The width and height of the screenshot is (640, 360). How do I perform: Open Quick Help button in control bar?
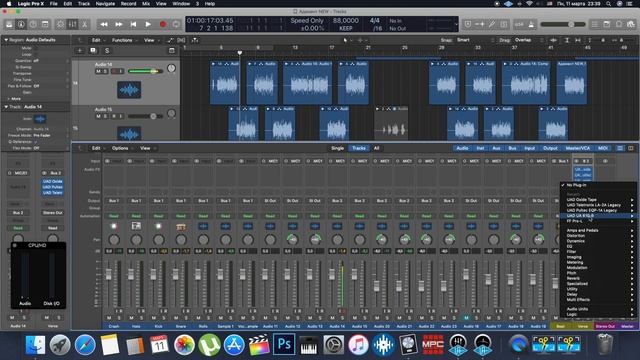tap(33, 24)
